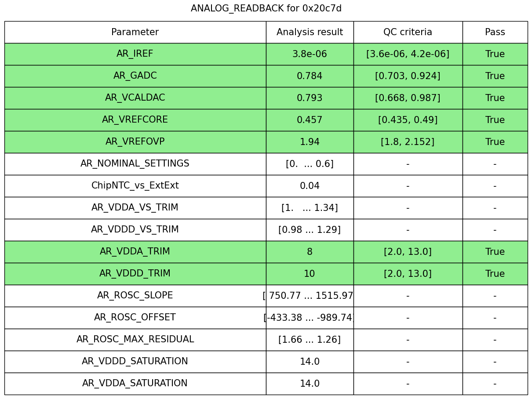Click the Parameter column header
The width and height of the screenshot is (532, 399).
(x=135, y=32)
